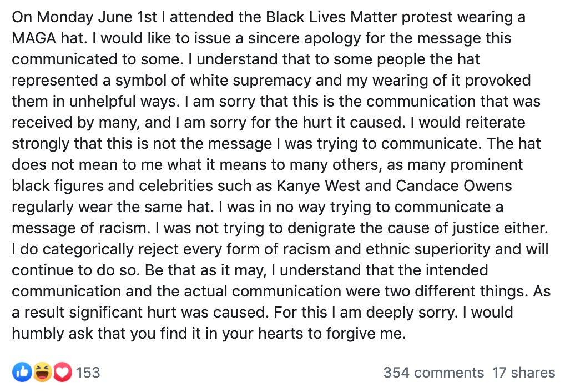Click the text "On Monday June 1st"
The height and width of the screenshot is (392, 565).
pyautogui.click(x=85, y=17)
